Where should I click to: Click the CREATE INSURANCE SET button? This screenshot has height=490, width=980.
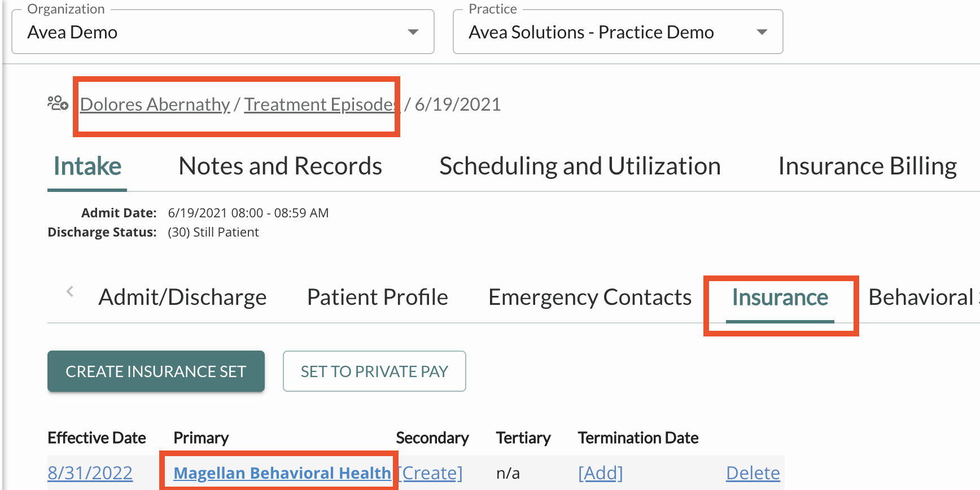156,371
